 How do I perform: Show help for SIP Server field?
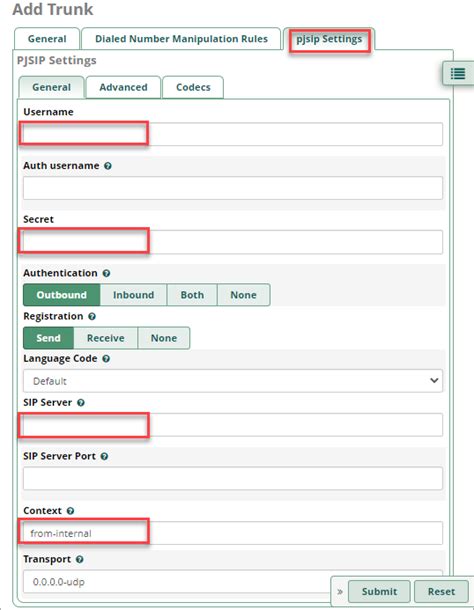[81, 403]
